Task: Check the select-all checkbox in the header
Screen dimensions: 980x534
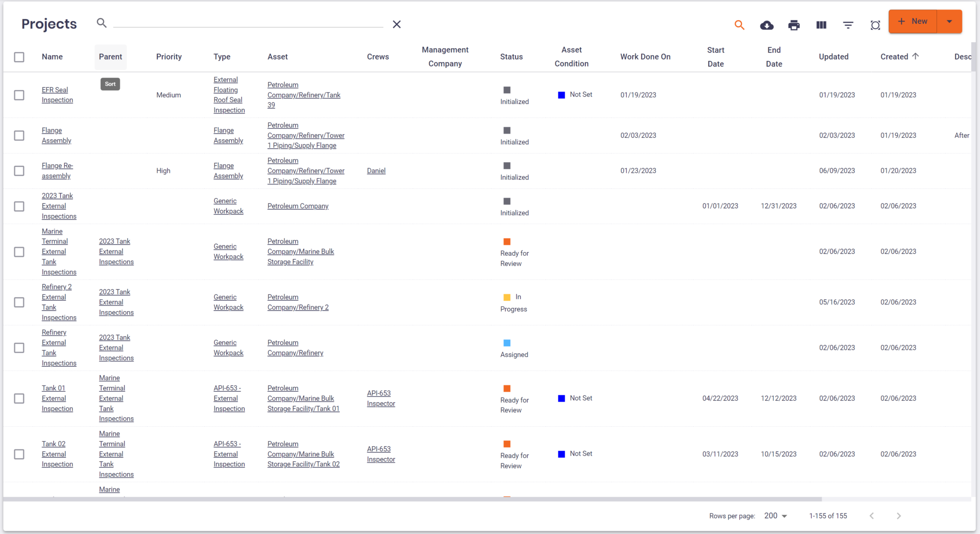Action: (19, 57)
